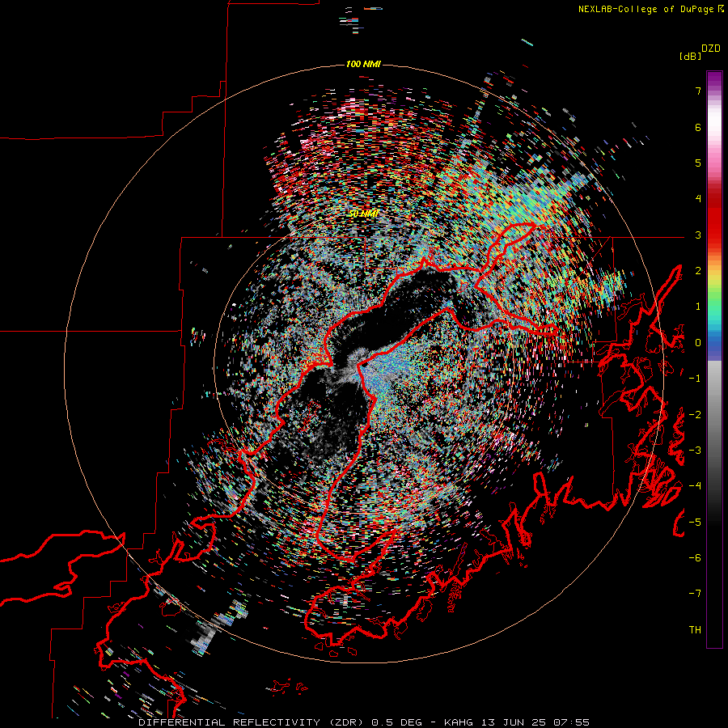The width and height of the screenshot is (728, 728).
Task: Click the 2 value on the color scale
Action: coord(698,271)
